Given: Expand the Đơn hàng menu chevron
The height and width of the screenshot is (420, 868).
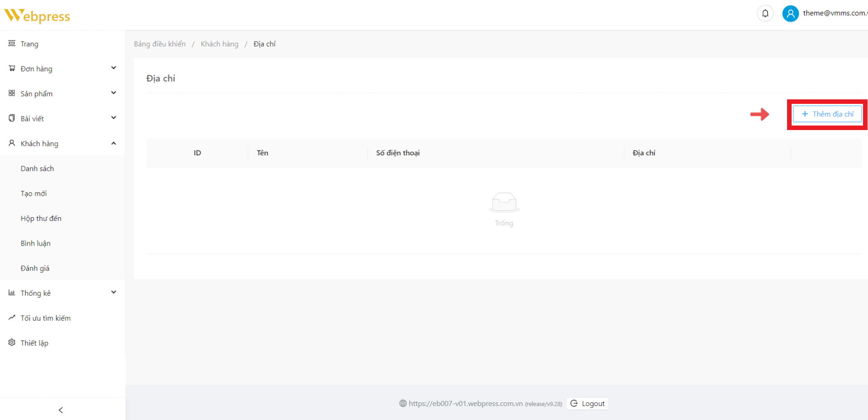Looking at the screenshot, I should click(x=113, y=68).
